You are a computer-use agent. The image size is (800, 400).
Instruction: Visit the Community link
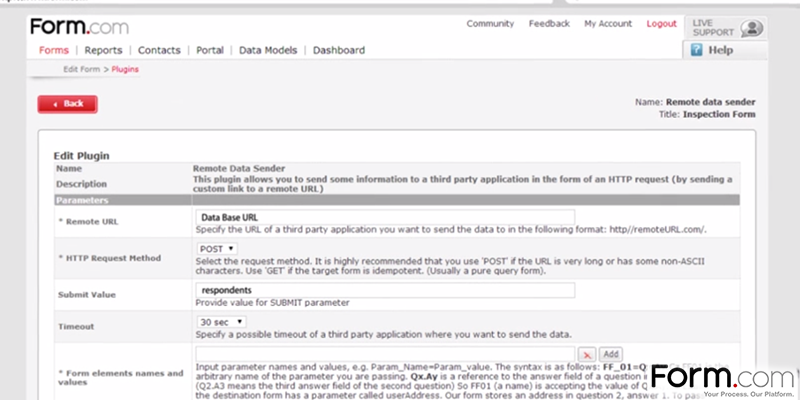(x=490, y=23)
